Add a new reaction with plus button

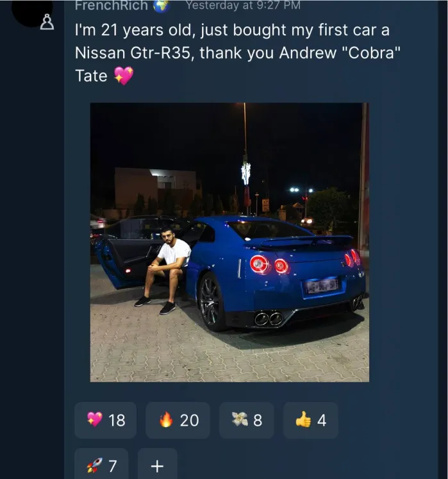tap(156, 466)
